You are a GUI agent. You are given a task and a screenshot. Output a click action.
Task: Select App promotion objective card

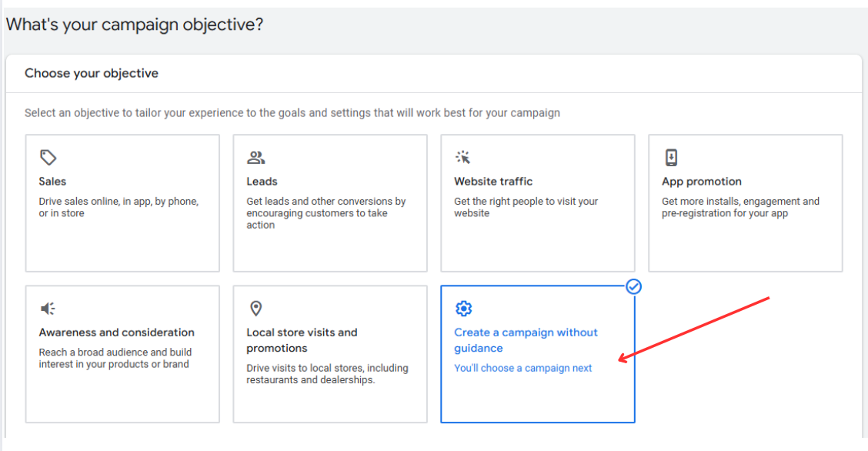[x=745, y=203]
